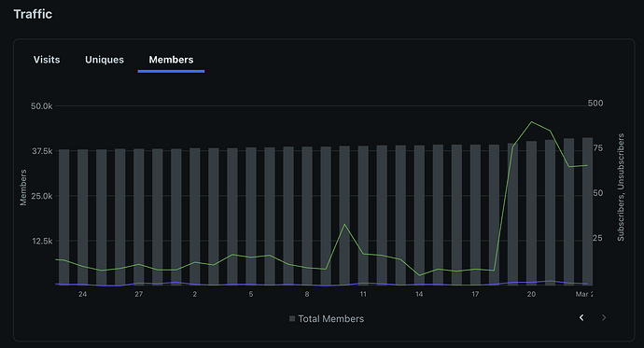Image resolution: width=644 pixels, height=348 pixels.
Task: Click the green line peak near date 20
Action: 531,122
